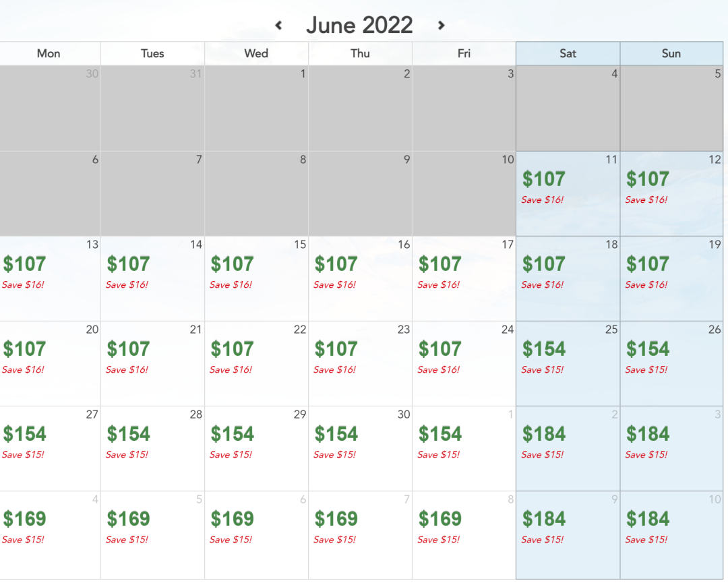Viewport: 728px width, 587px height.
Task: Select Sunday June 12 date
Action: 671,193
